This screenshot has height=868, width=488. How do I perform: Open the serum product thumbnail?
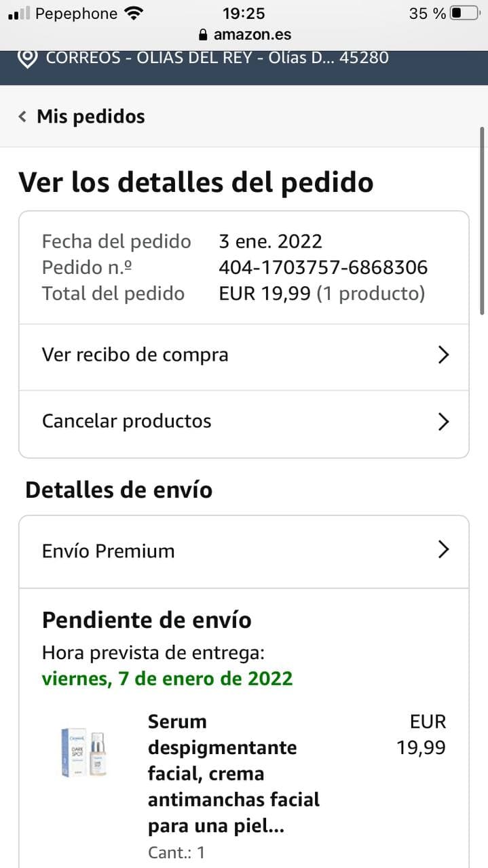pos(86,751)
